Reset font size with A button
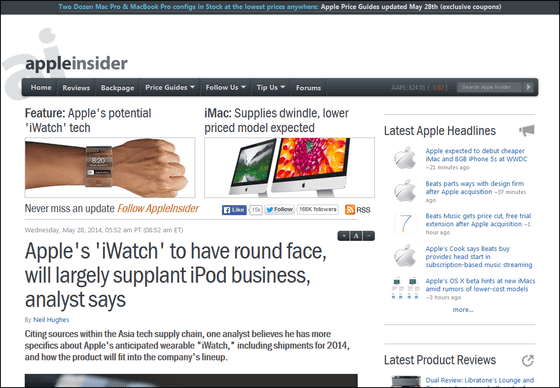The image size is (560, 388). pos(356,236)
